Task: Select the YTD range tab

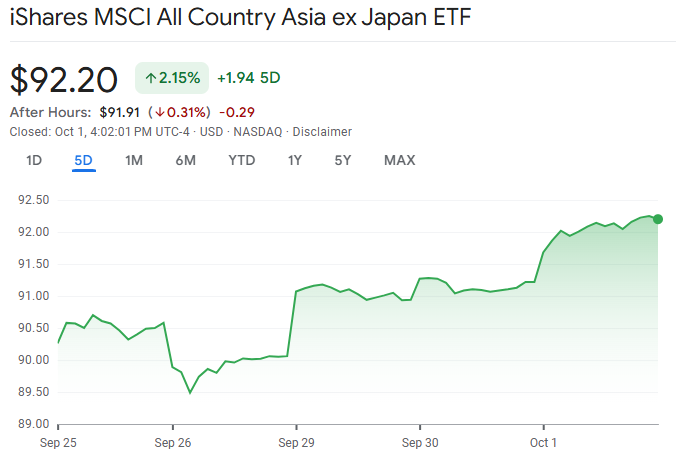Action: [x=241, y=160]
